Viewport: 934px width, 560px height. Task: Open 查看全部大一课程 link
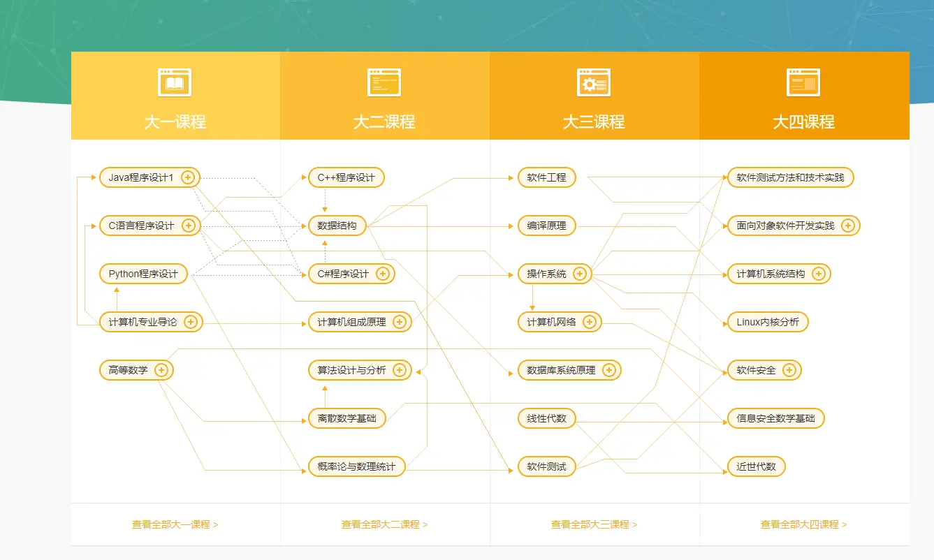coord(175,524)
